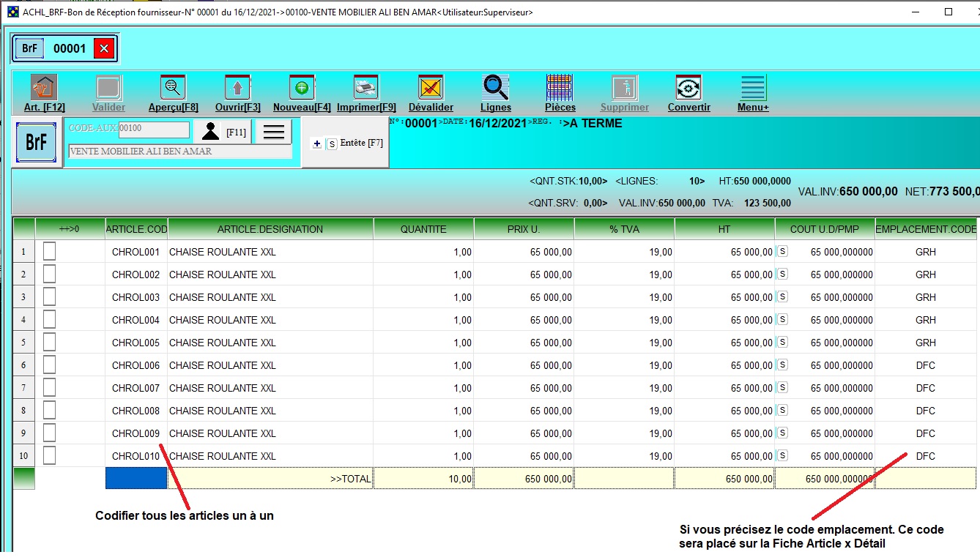Click S icon in row CHROL007

click(782, 387)
